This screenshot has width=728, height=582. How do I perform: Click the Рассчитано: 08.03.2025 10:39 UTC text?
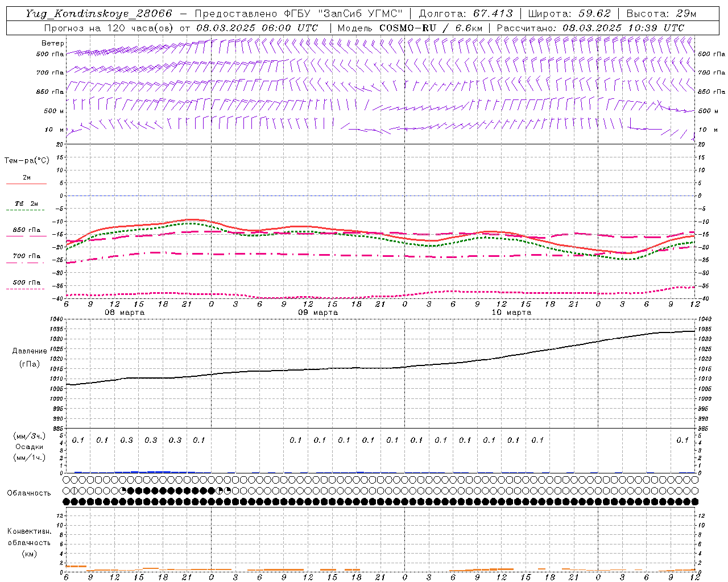point(590,28)
